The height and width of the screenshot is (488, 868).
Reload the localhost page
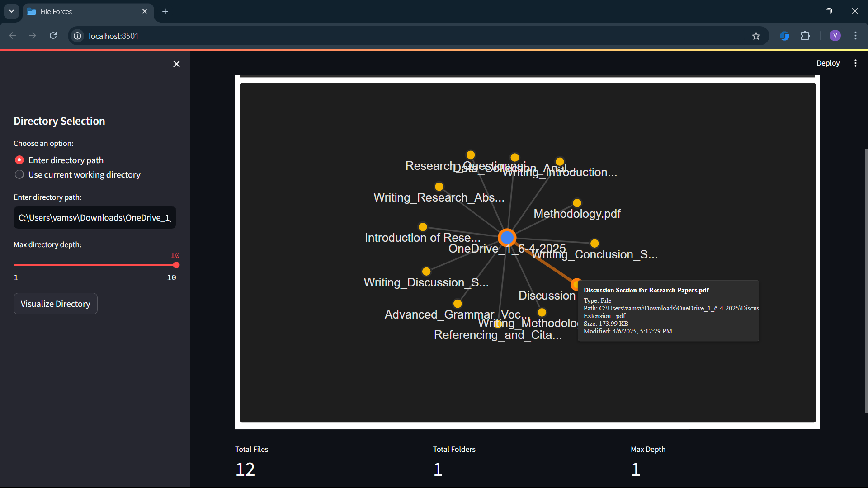53,36
